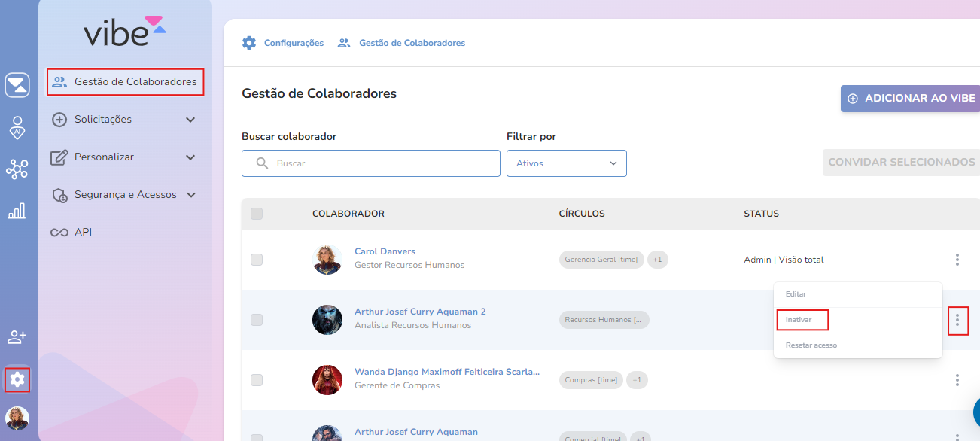Click the Círculos column header
Screen dimensions: 980x441
coord(582,214)
